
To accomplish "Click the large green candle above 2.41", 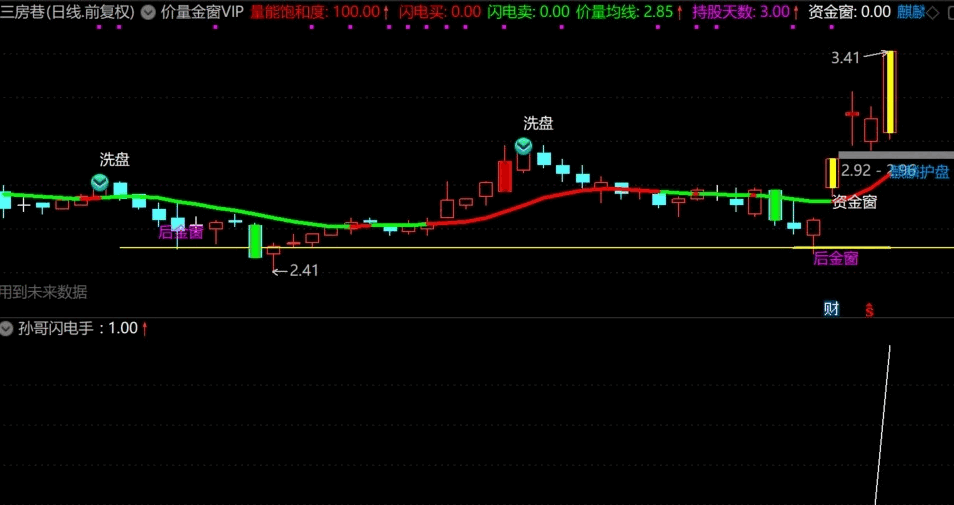I will pos(256,241).
